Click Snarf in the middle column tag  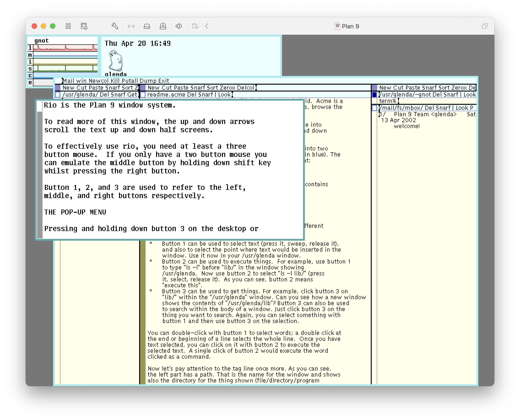(x=198, y=88)
